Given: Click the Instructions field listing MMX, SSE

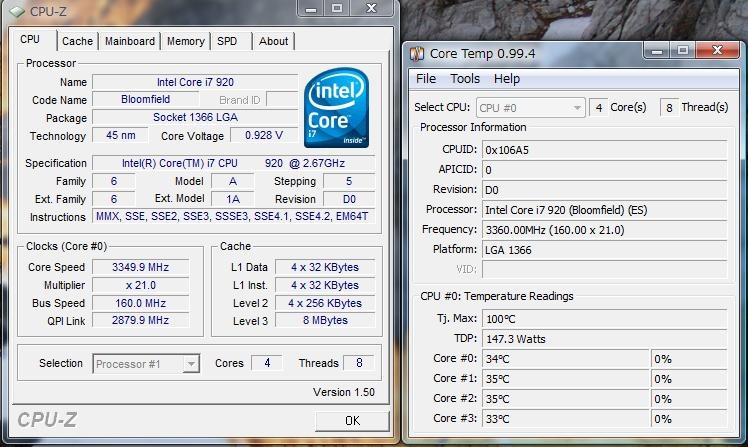Looking at the screenshot, I should click(x=233, y=217).
